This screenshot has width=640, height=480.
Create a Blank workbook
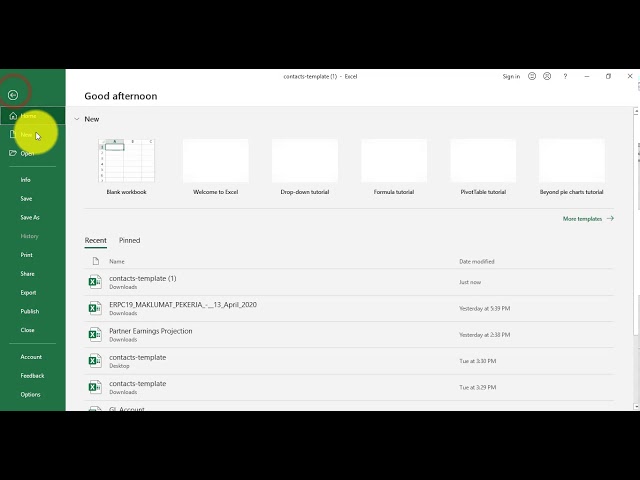point(127,167)
